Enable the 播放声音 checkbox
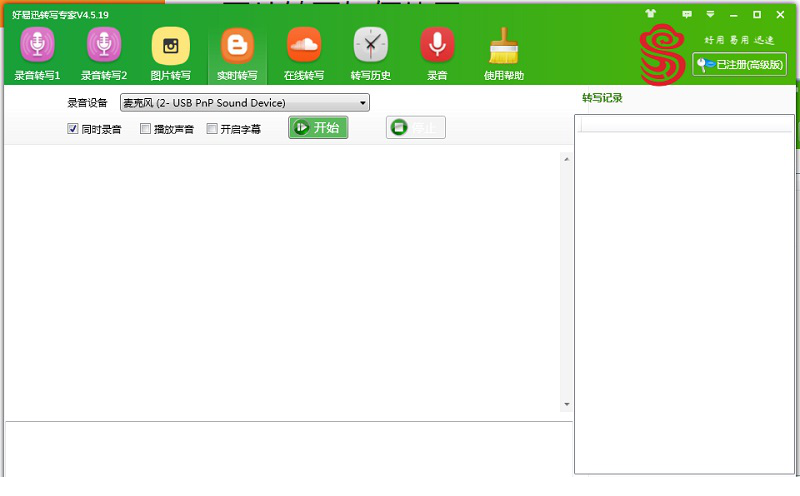This screenshot has width=800, height=496. [146, 129]
